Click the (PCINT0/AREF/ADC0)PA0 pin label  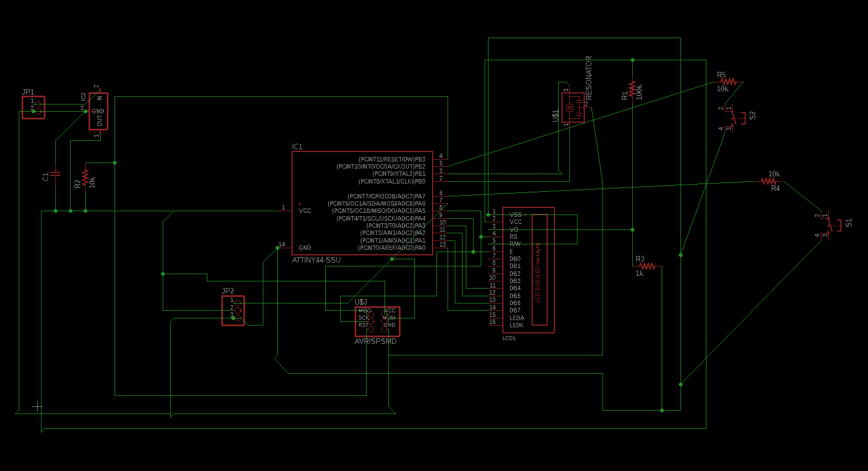pyautogui.click(x=392, y=248)
